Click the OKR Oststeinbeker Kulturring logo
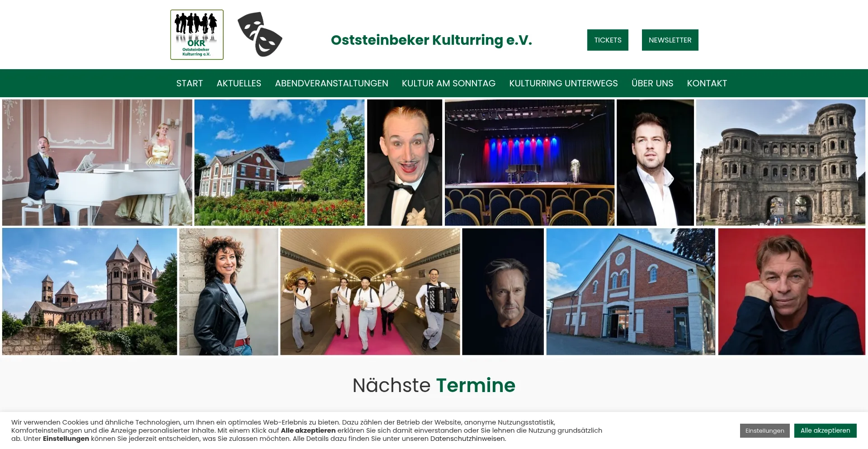The width and height of the screenshot is (868, 449). coord(197,35)
